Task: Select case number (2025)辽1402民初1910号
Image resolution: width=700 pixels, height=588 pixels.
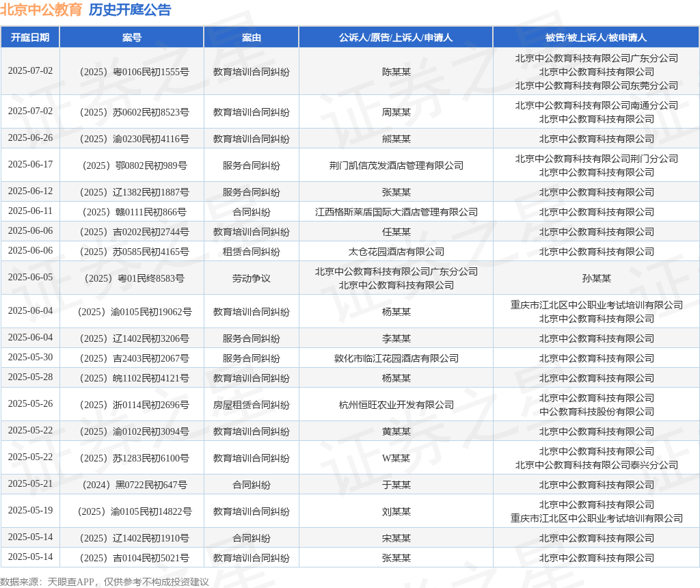Action: click(x=135, y=539)
